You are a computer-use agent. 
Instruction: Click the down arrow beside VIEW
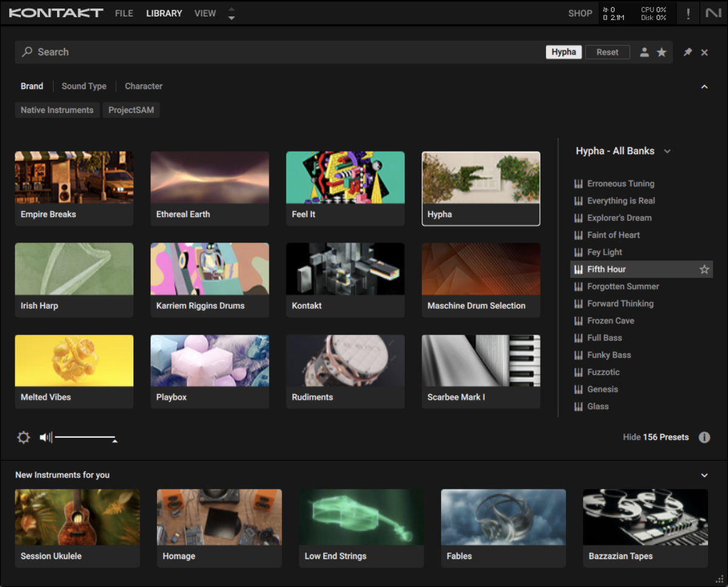click(x=231, y=18)
